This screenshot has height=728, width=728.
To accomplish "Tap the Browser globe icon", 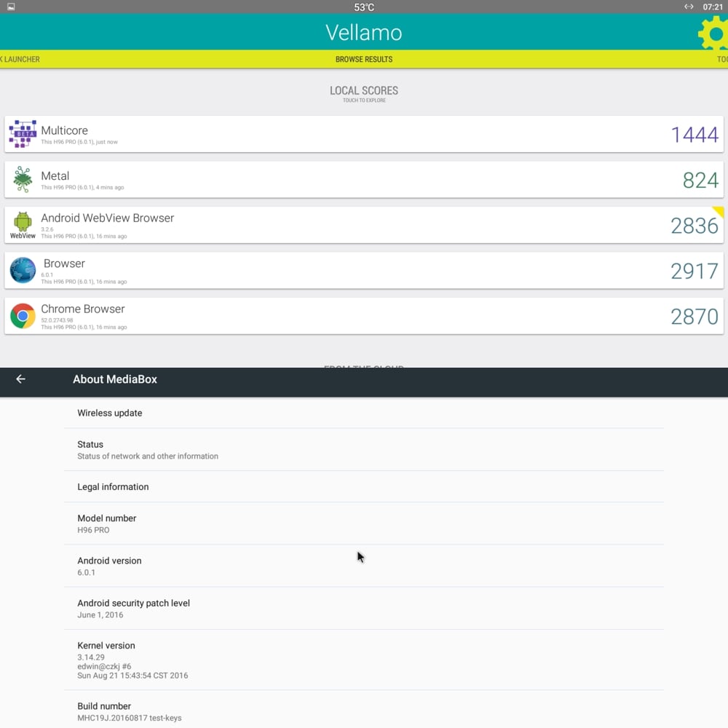I will click(x=23, y=270).
